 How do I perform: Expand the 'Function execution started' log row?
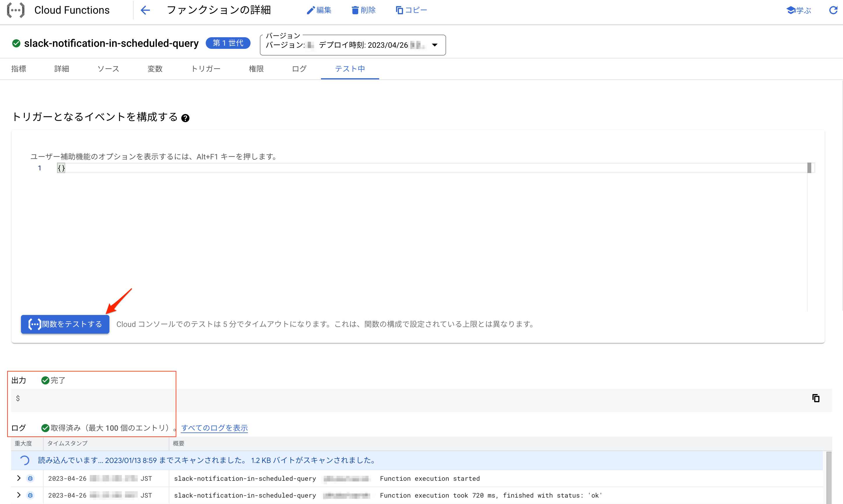pos(19,478)
